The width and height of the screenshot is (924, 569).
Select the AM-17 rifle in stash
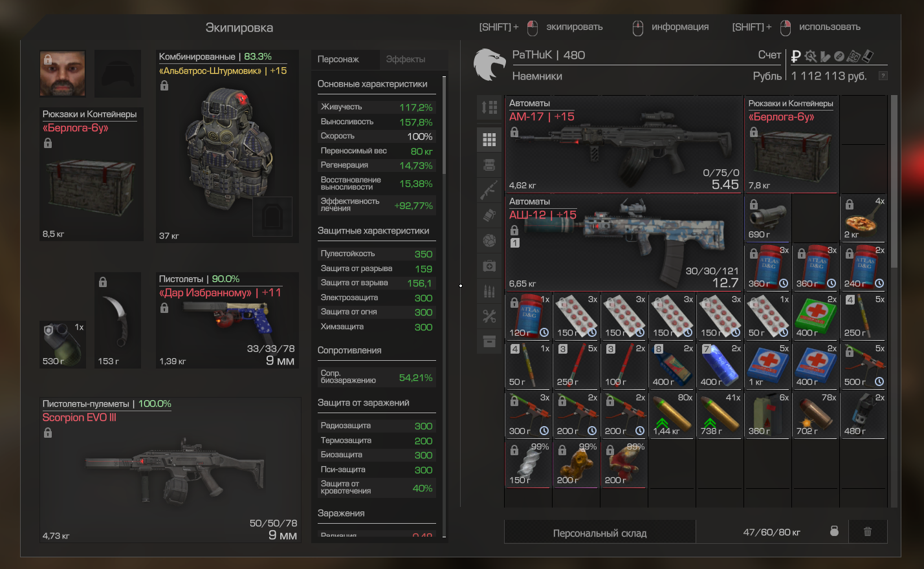624,144
